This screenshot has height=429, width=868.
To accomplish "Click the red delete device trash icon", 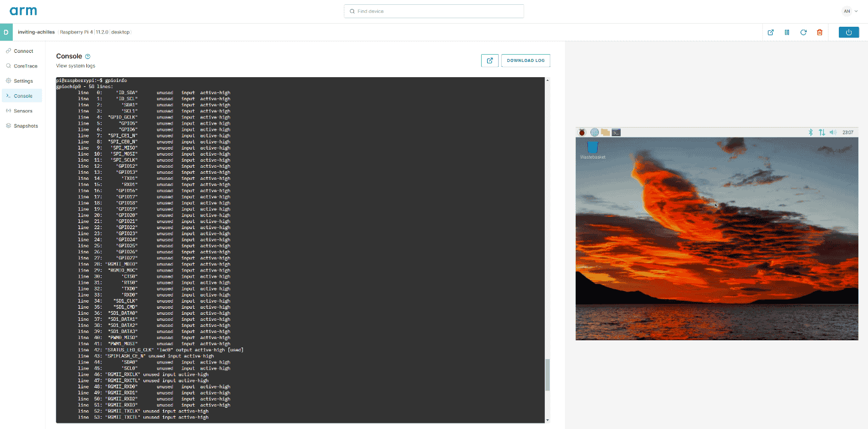I will click(x=819, y=32).
